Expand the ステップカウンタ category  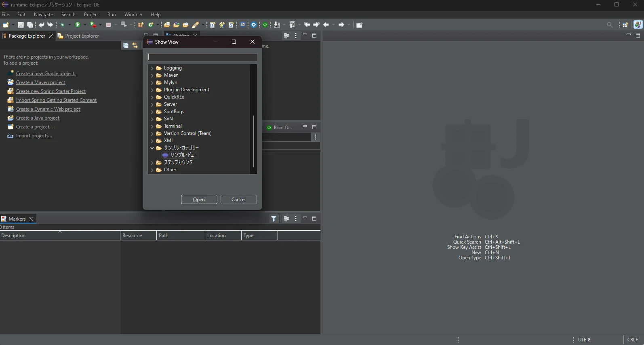[x=152, y=162]
